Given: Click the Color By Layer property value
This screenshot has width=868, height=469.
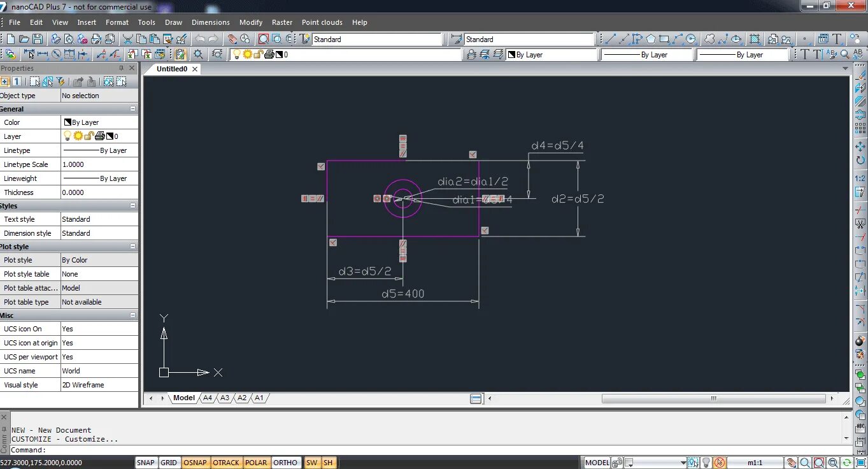Looking at the screenshot, I should [x=99, y=122].
